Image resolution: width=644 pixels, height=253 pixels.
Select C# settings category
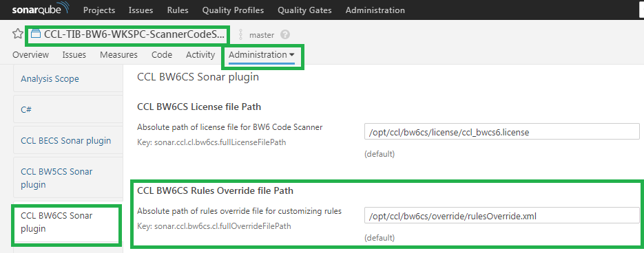pos(67,109)
